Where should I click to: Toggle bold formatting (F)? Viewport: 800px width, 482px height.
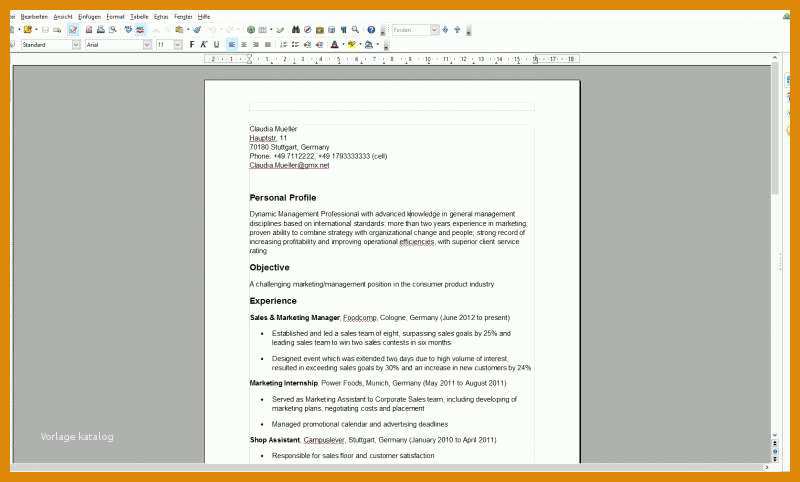point(192,45)
